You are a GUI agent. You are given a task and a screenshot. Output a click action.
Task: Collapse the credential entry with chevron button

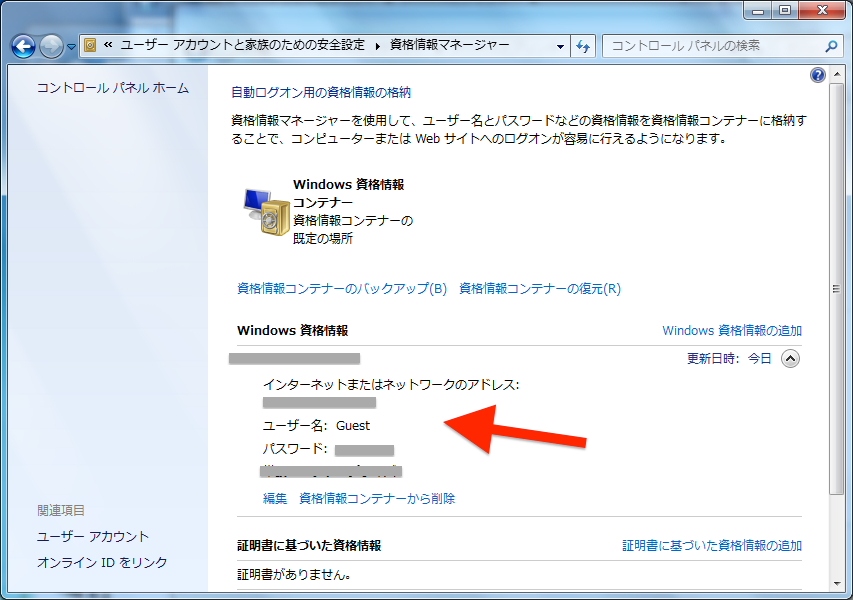[790, 358]
